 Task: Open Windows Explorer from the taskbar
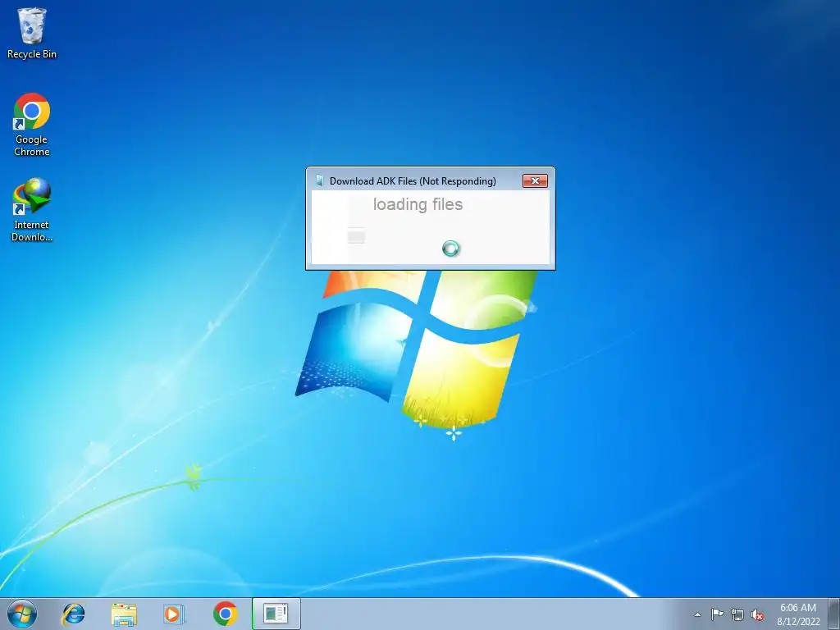point(124,614)
